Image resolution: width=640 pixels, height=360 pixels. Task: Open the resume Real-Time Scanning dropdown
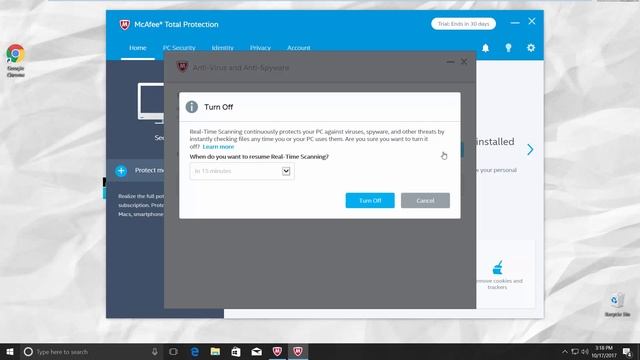click(242, 171)
